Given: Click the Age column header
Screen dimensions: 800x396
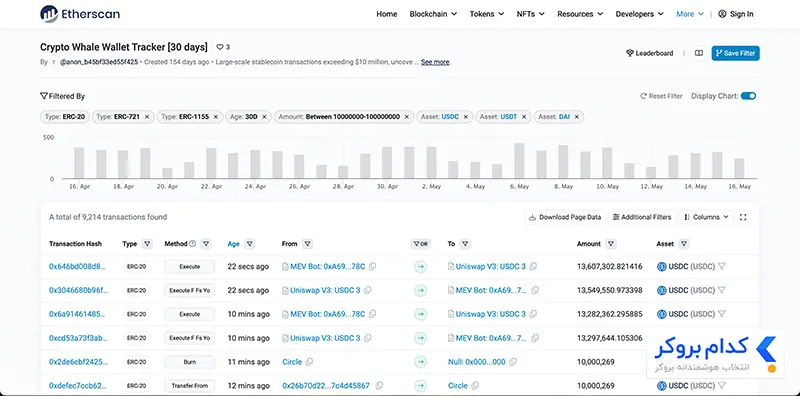Looking at the screenshot, I should (234, 244).
